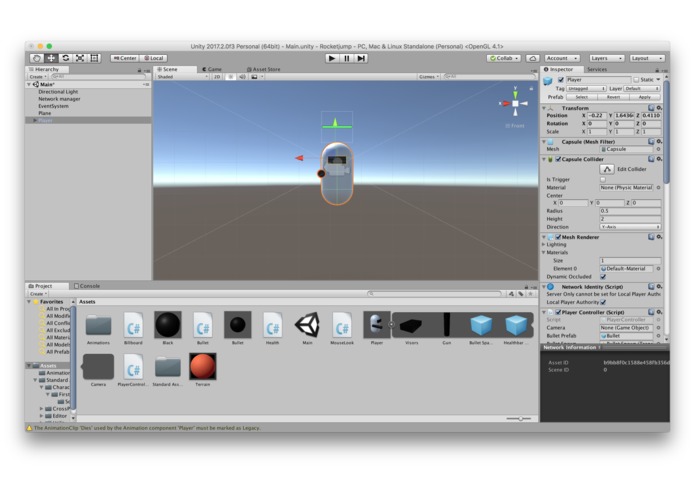The height and width of the screenshot is (494, 695).
Task: Open the Layout dropdown
Action: tap(647, 58)
